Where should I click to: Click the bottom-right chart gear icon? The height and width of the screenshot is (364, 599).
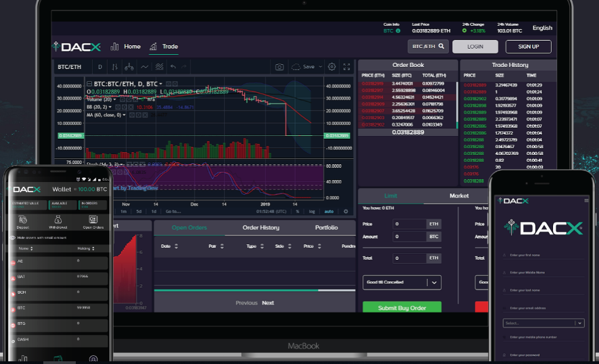[x=346, y=211]
